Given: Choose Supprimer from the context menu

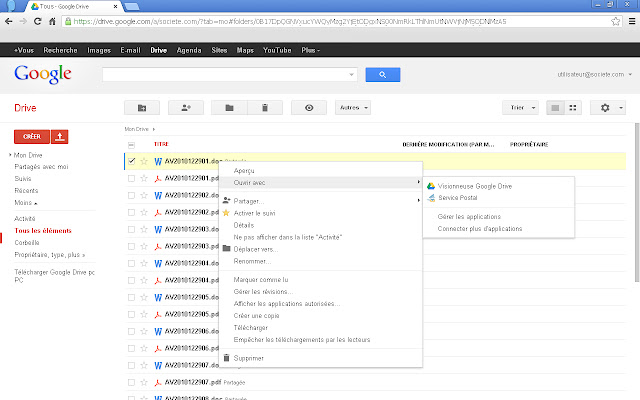Looking at the screenshot, I should [249, 357].
